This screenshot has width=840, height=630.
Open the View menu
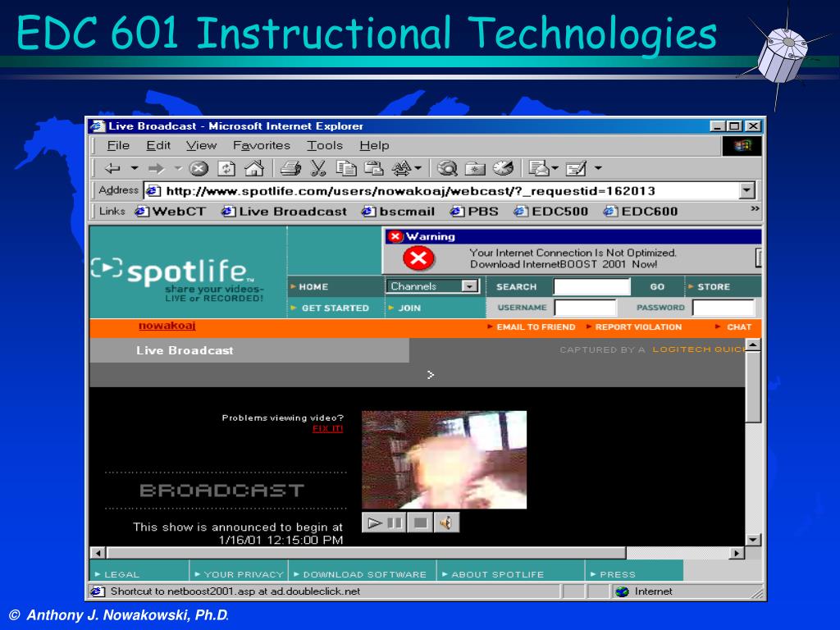pos(202,146)
